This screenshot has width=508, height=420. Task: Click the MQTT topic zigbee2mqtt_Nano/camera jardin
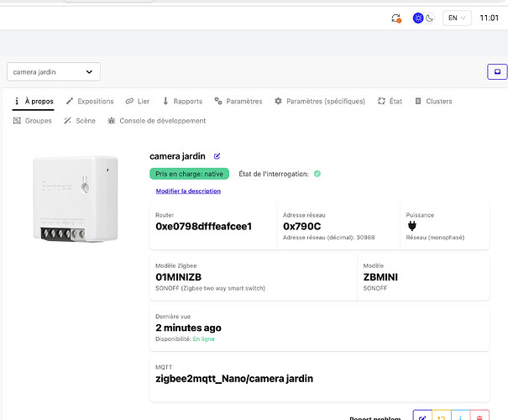click(x=234, y=379)
